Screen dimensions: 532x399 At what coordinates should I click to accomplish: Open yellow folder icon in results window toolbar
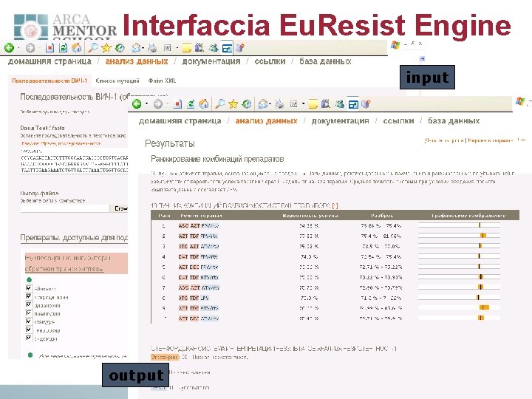click(x=313, y=104)
